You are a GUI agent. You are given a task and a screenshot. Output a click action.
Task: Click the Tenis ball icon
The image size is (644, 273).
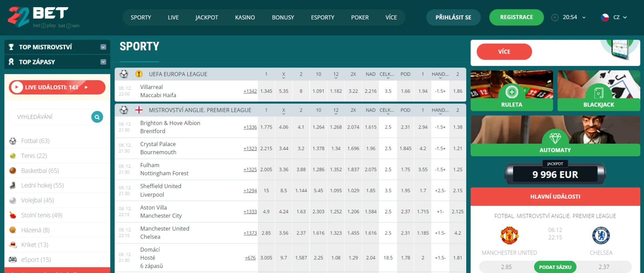point(13,156)
